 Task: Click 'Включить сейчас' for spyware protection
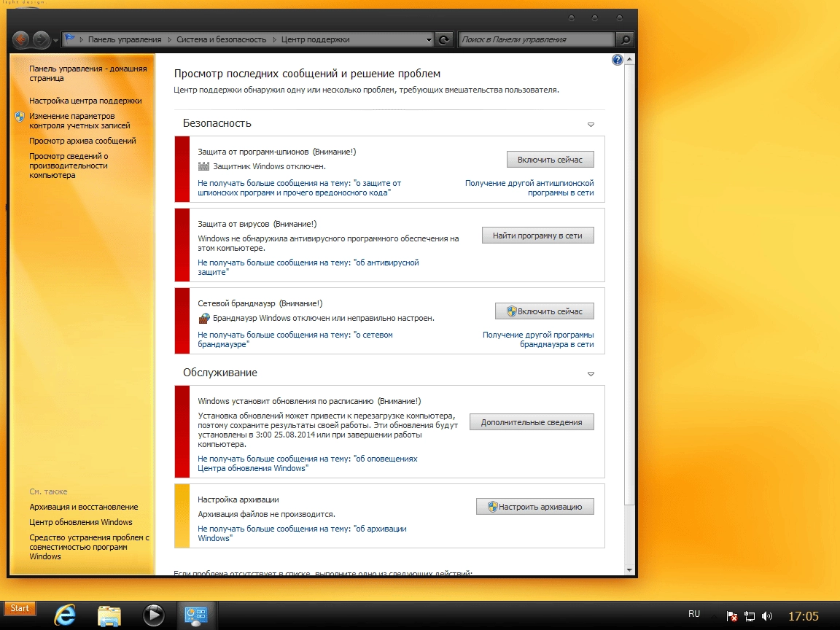tap(551, 160)
